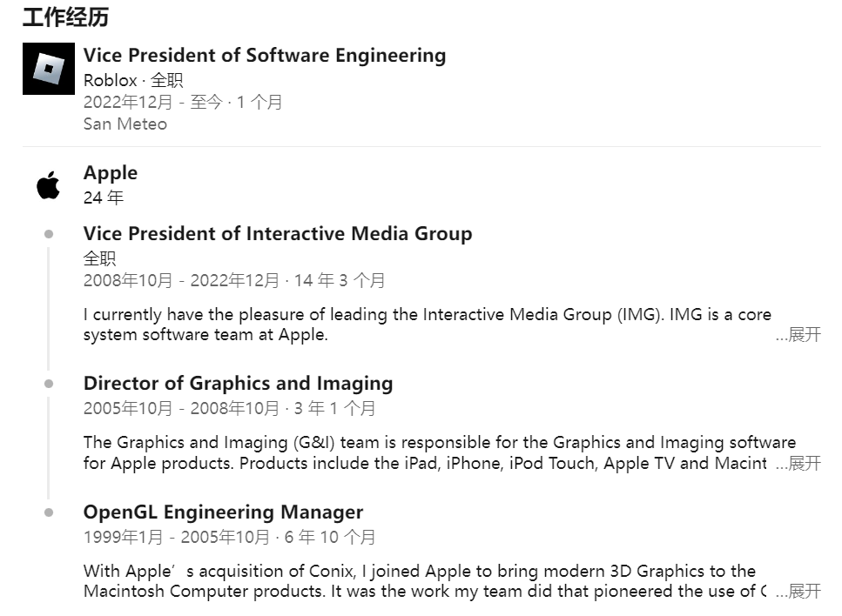The image size is (842, 616).
Task: Click the 2022年12月 - 至今 date range
Action: (x=152, y=102)
